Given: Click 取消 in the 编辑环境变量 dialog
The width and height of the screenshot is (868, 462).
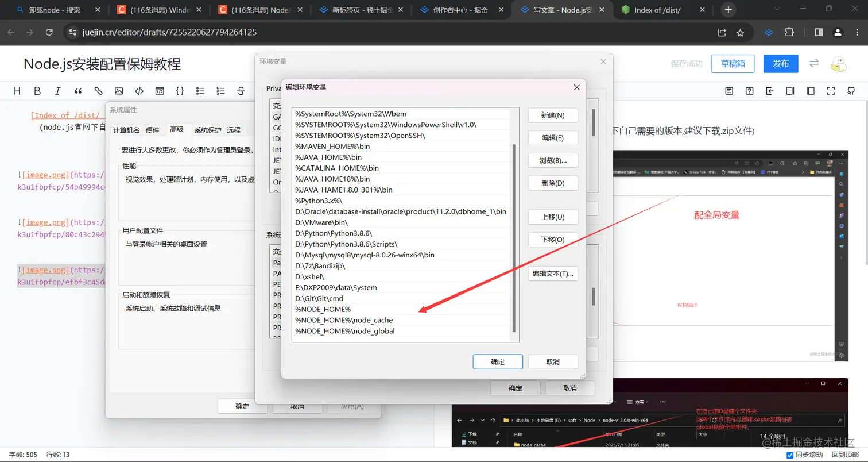Looking at the screenshot, I should pos(553,362).
